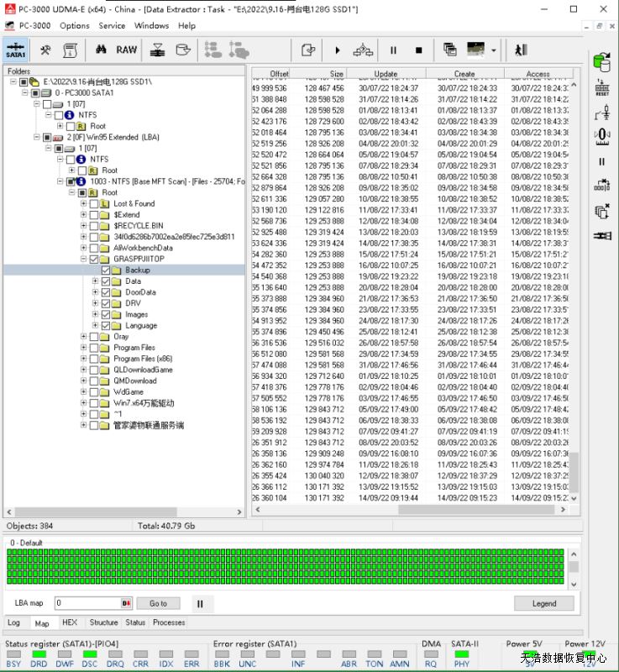Click the pause icon next to Go to
619x672 pixels.
click(199, 603)
